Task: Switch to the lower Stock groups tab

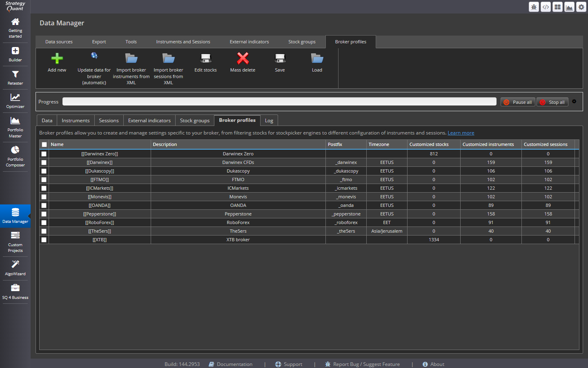Action: (195, 120)
